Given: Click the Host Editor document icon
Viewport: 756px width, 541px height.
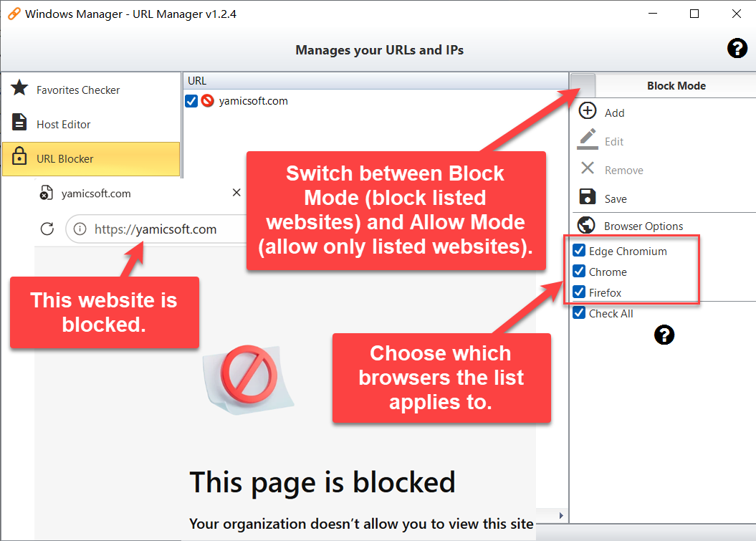Looking at the screenshot, I should point(19,122).
